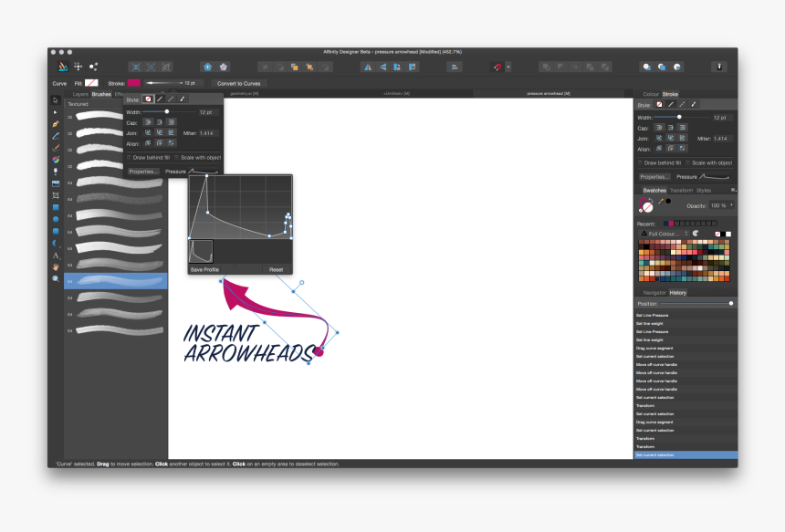Select the Crop tool
This screenshot has width=785, height=532.
click(56, 195)
